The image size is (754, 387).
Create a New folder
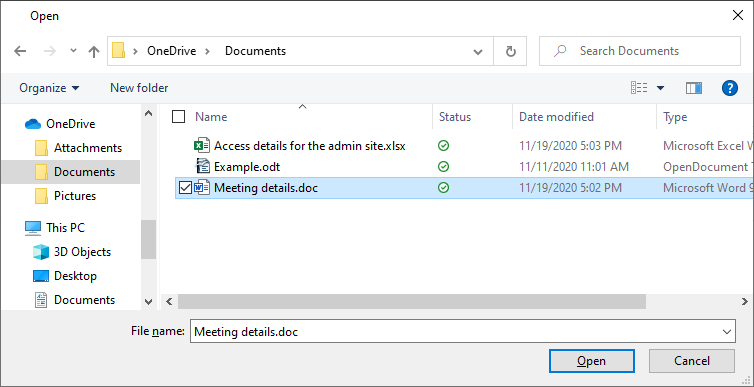[x=139, y=88]
